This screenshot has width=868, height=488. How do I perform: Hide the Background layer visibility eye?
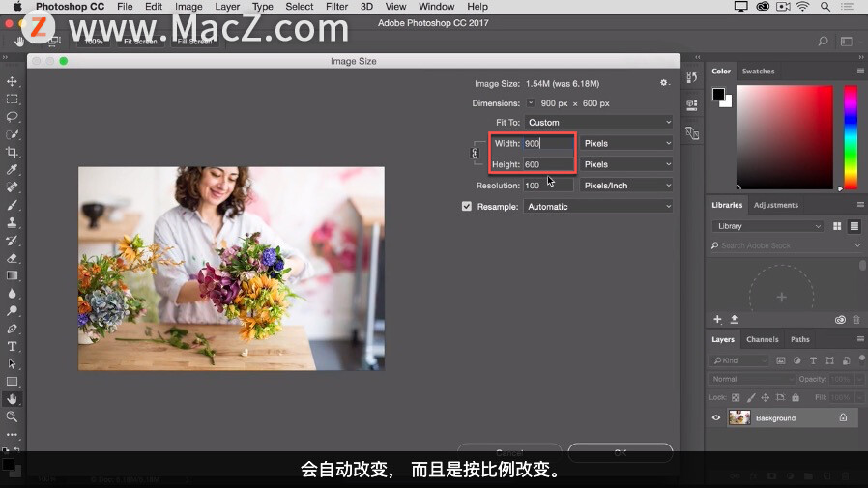[716, 418]
